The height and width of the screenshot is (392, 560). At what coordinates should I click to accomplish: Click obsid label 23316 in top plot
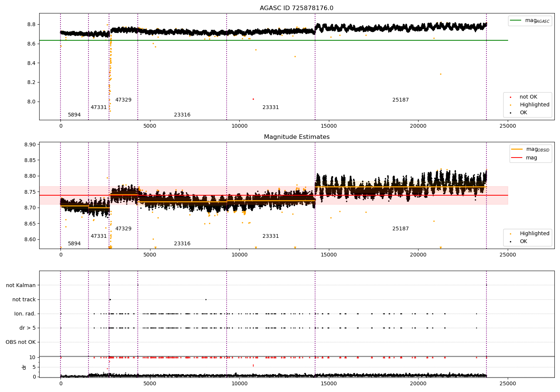[x=182, y=115]
